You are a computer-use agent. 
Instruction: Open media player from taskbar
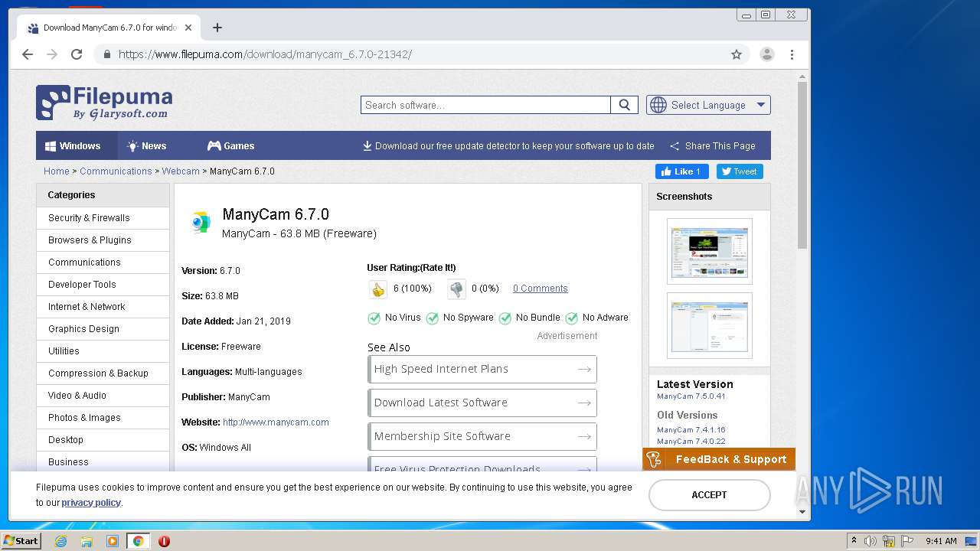pos(113,541)
